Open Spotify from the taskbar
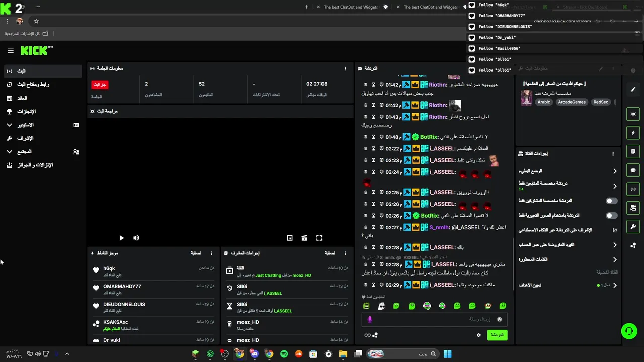 click(284, 354)
